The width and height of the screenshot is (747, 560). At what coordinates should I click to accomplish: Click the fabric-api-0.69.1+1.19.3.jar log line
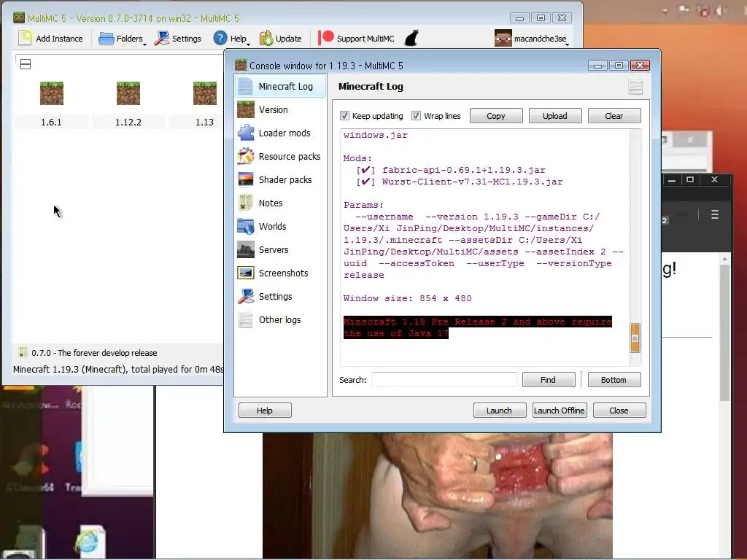pos(463,170)
